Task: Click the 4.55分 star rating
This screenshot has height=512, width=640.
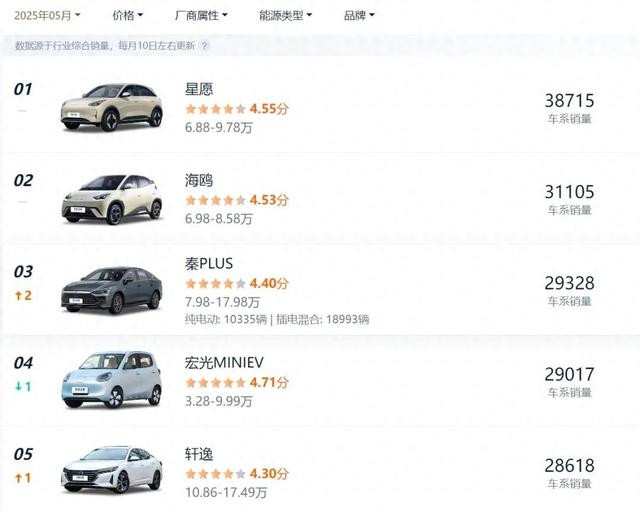Action: point(237,109)
